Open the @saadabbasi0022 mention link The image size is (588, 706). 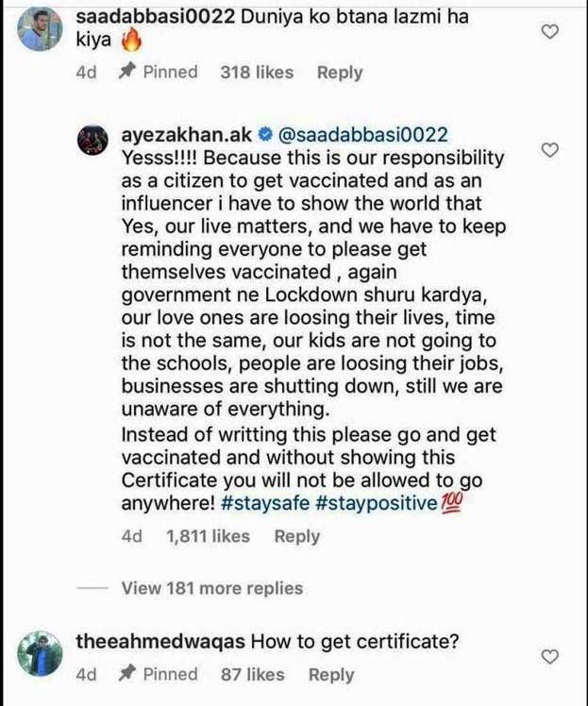[x=363, y=135]
